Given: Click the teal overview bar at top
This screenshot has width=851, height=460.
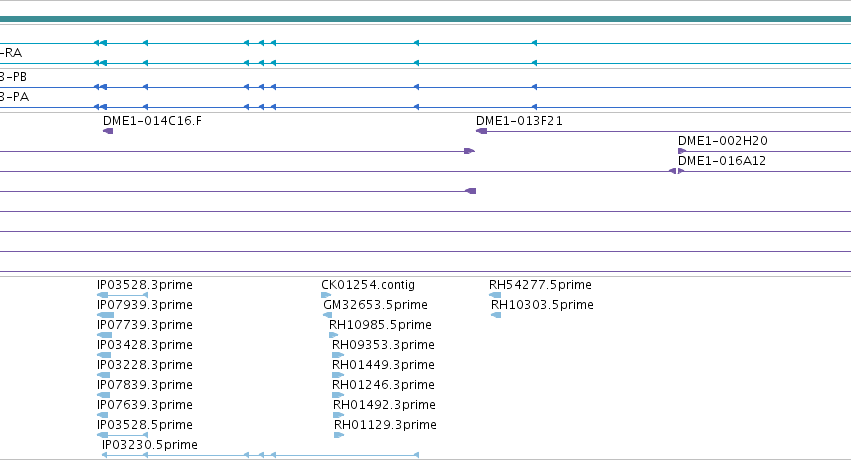Looking at the screenshot, I should click(426, 19).
